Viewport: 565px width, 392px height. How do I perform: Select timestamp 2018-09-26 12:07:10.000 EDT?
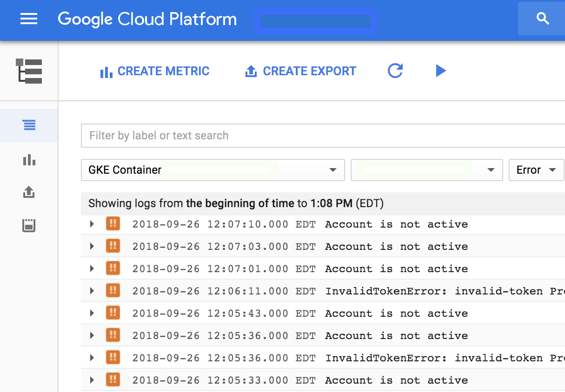tap(224, 224)
